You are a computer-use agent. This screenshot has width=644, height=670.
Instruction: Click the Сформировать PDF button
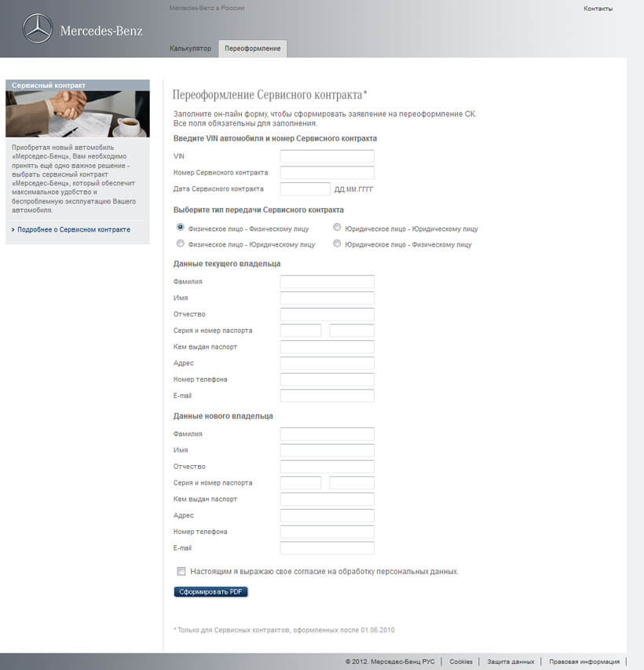coord(210,591)
